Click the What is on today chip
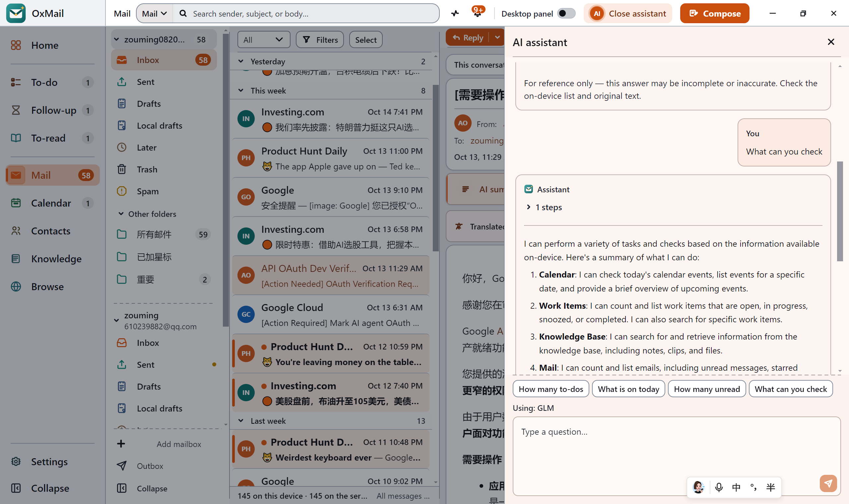Viewport: 849px width, 504px height. pos(628,389)
